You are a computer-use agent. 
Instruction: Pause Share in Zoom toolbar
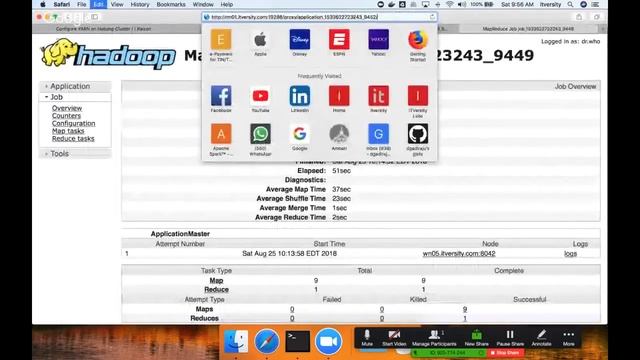510,338
